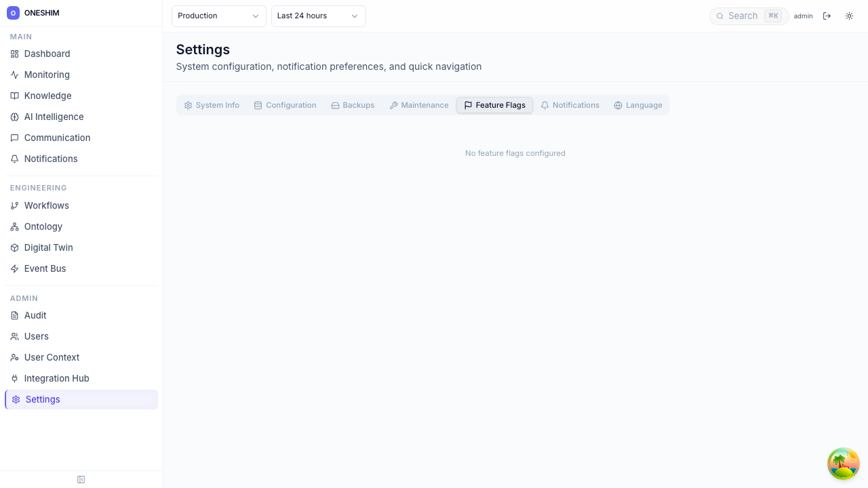Switch to the Language tab
Screen dimensions: 868x488
(x=637, y=105)
